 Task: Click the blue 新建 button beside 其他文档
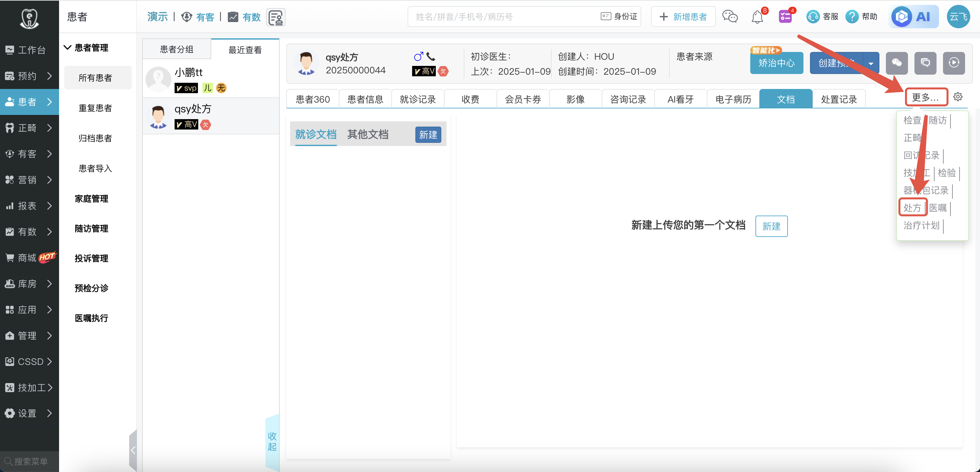[428, 135]
